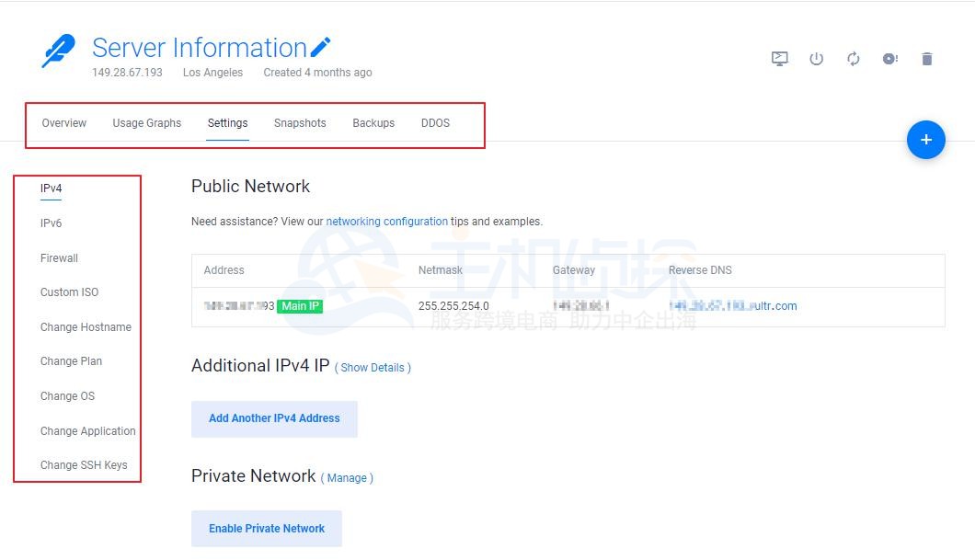Click the blue plus deploy button
The width and height of the screenshot is (975, 560).
coord(925,140)
